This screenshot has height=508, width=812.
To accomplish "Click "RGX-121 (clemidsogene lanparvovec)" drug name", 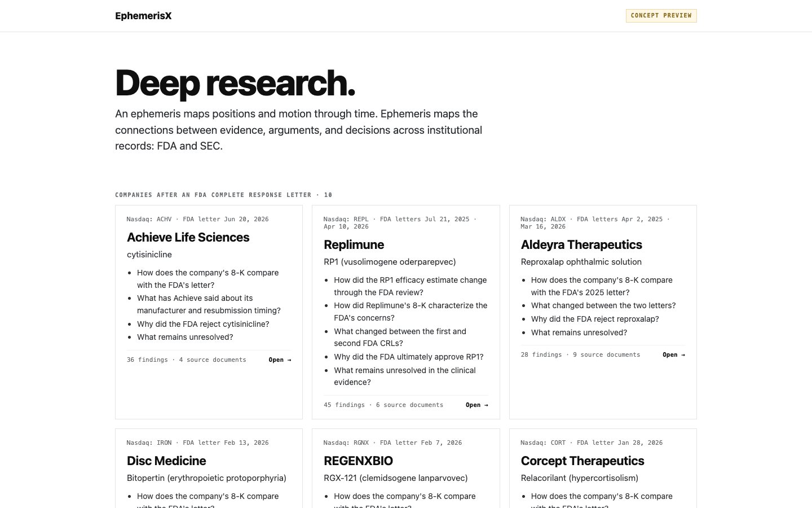I will point(396,478).
